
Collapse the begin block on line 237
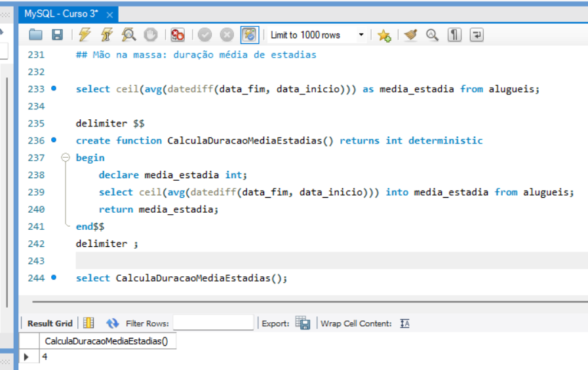pyautogui.click(x=65, y=158)
